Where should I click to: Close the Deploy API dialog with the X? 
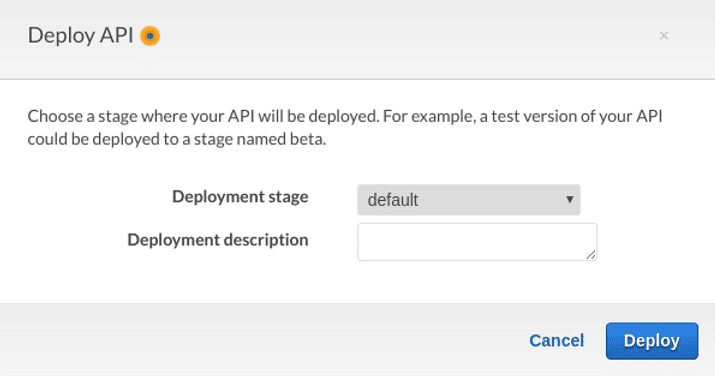pos(664,36)
